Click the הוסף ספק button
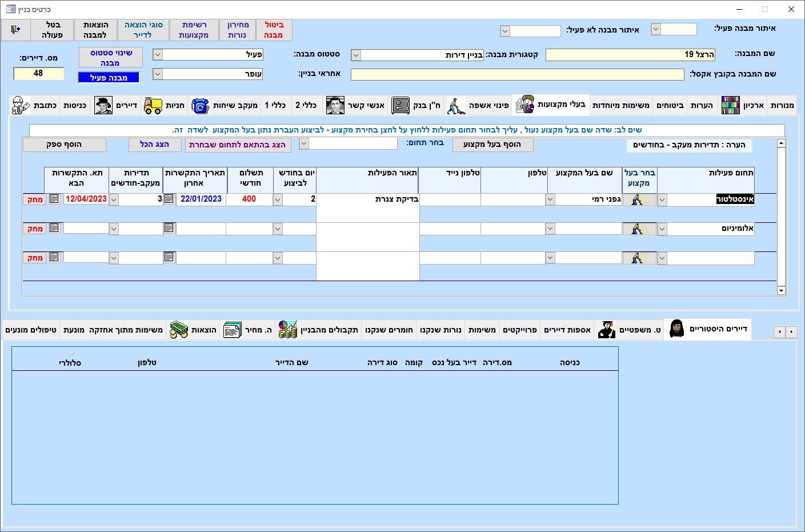This screenshot has height=532, width=805. 64,145
